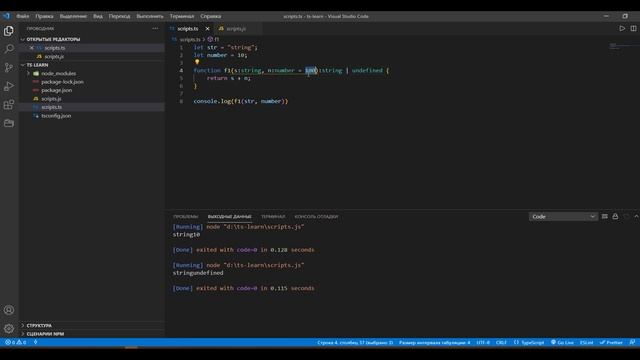
Task: Open the Explorer view in activity bar
Action: click(9, 31)
